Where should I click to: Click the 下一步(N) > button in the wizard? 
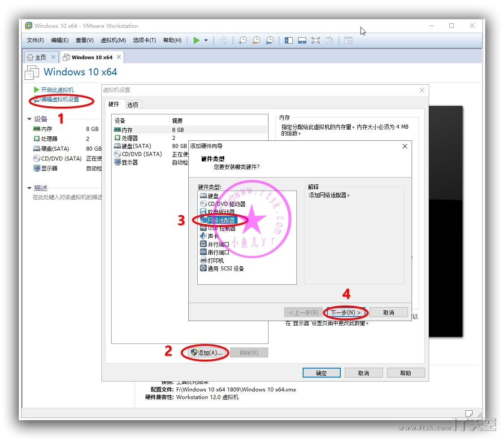(x=346, y=313)
